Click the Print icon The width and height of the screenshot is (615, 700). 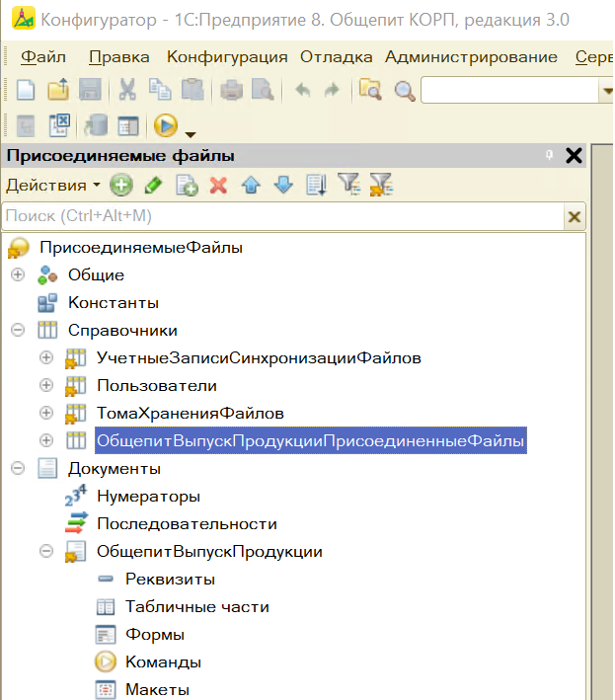232,90
